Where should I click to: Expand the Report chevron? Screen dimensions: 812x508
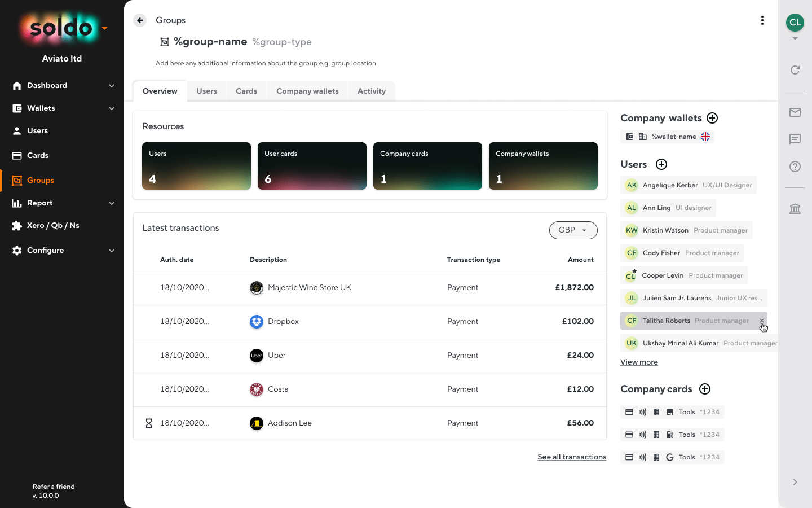click(112, 203)
